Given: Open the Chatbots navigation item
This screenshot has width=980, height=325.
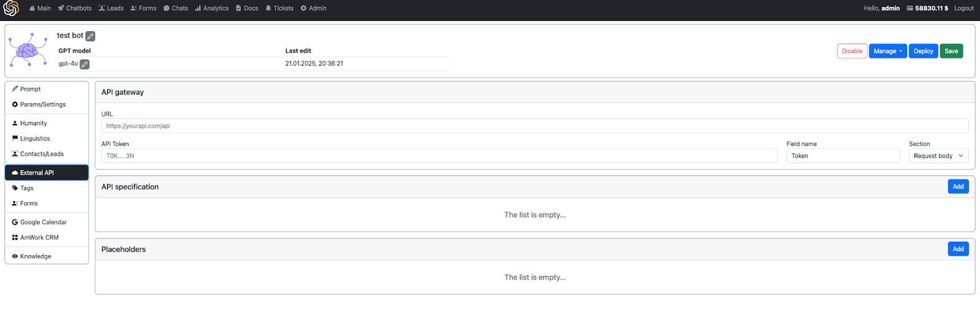Looking at the screenshot, I should (75, 8).
